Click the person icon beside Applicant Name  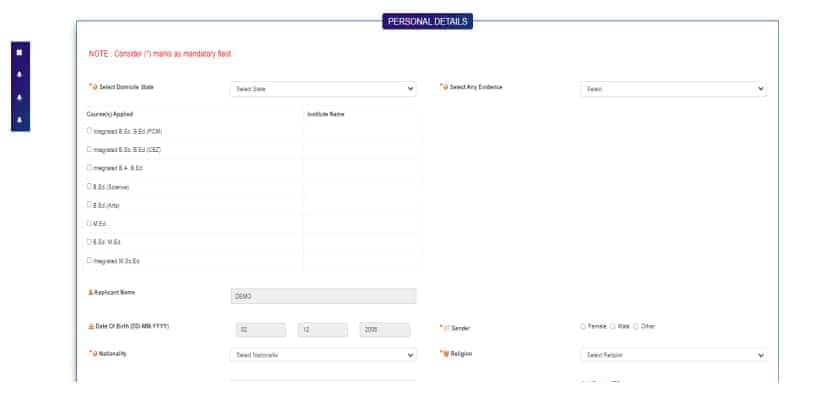[x=91, y=293]
